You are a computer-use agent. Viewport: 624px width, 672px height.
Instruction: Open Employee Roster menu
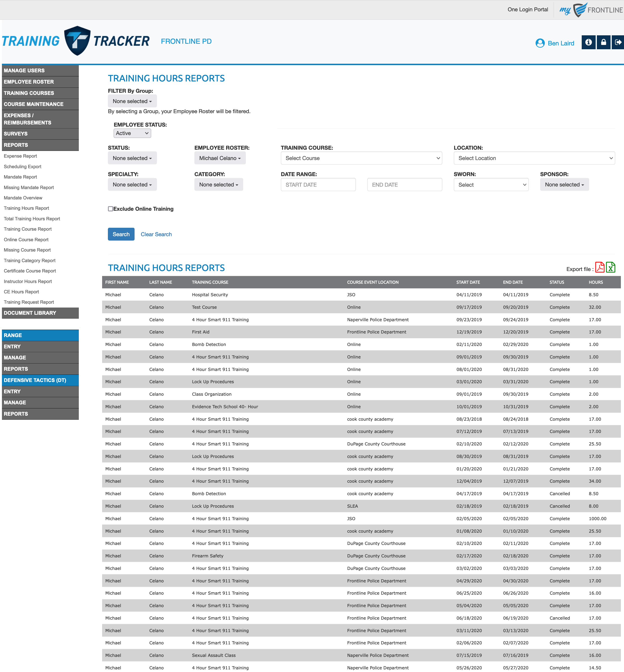[40, 82]
